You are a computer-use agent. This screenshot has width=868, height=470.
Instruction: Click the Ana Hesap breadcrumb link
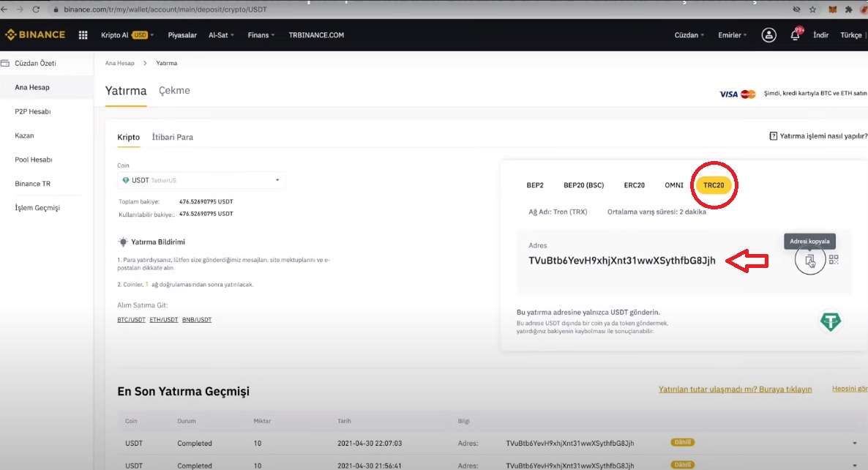(x=119, y=63)
